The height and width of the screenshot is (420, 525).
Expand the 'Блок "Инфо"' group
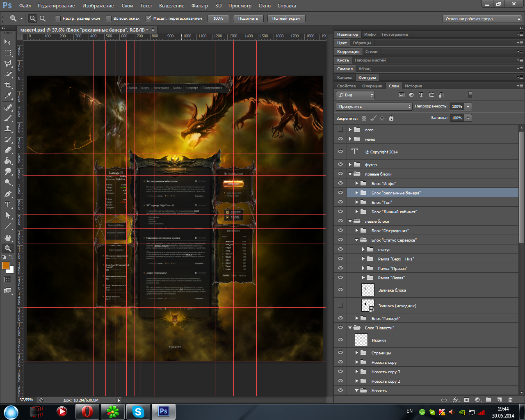coord(357,183)
